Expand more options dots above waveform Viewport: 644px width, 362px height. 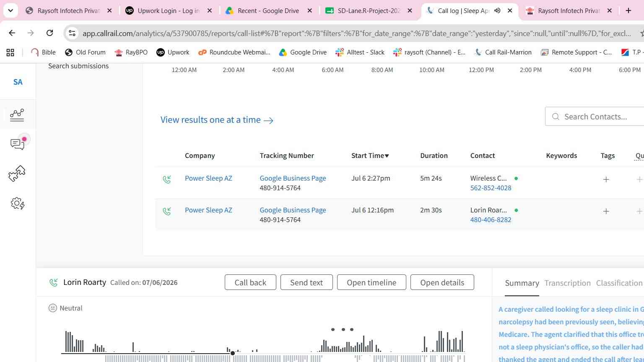342,329
